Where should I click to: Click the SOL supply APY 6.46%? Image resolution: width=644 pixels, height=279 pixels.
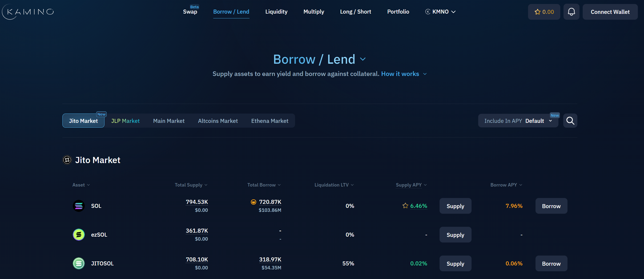(418, 206)
